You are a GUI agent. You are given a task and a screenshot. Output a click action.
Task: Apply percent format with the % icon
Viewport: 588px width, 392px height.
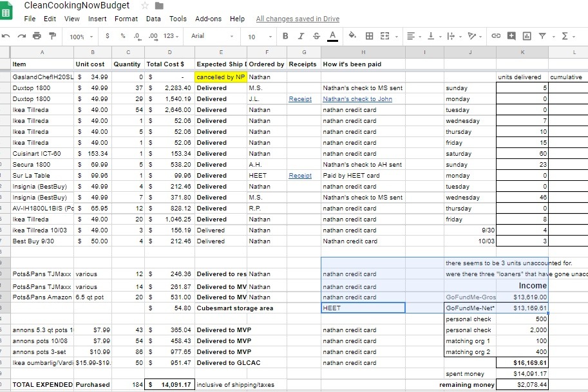tap(122, 36)
